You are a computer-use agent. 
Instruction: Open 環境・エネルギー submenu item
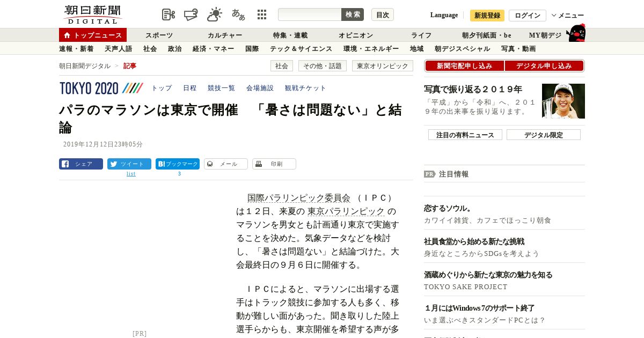[371, 48]
